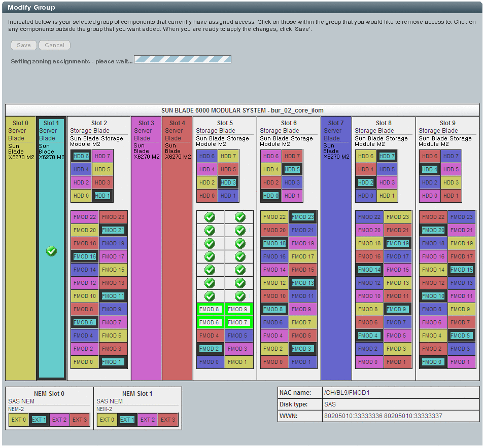Click the Disk type value SAS
The width and height of the screenshot is (483, 448).
click(x=330, y=404)
